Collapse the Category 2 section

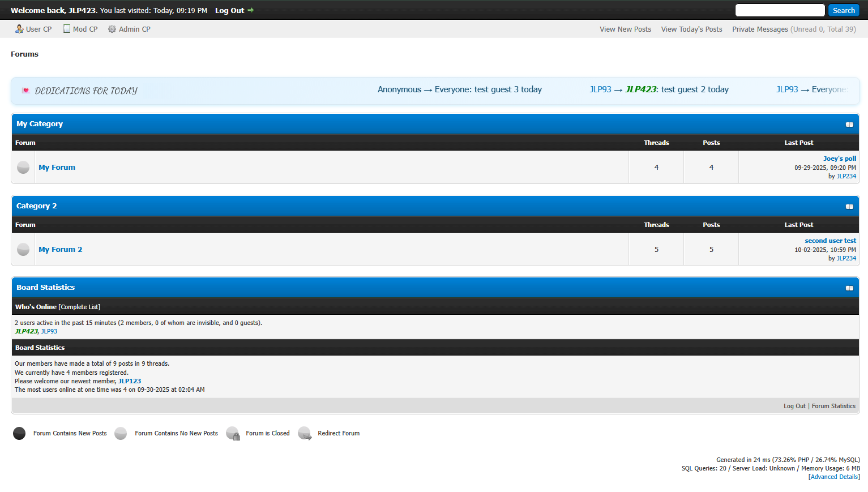pos(849,207)
